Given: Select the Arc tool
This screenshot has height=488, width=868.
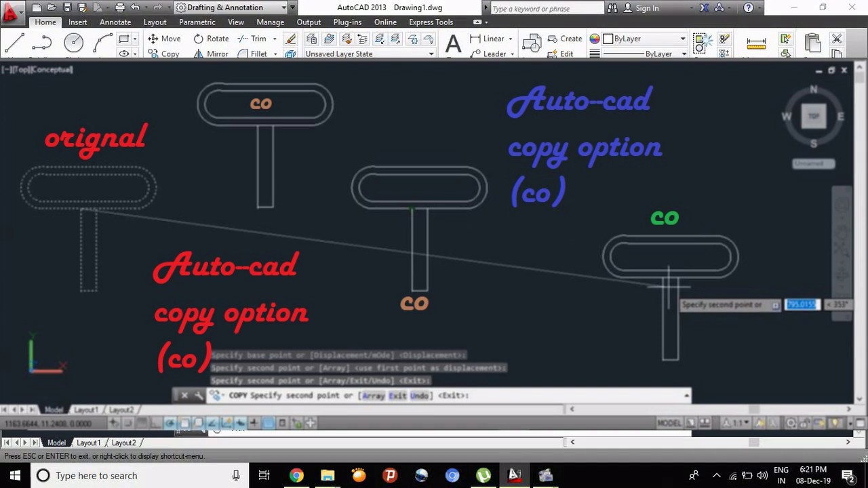Looking at the screenshot, I should point(103,43).
